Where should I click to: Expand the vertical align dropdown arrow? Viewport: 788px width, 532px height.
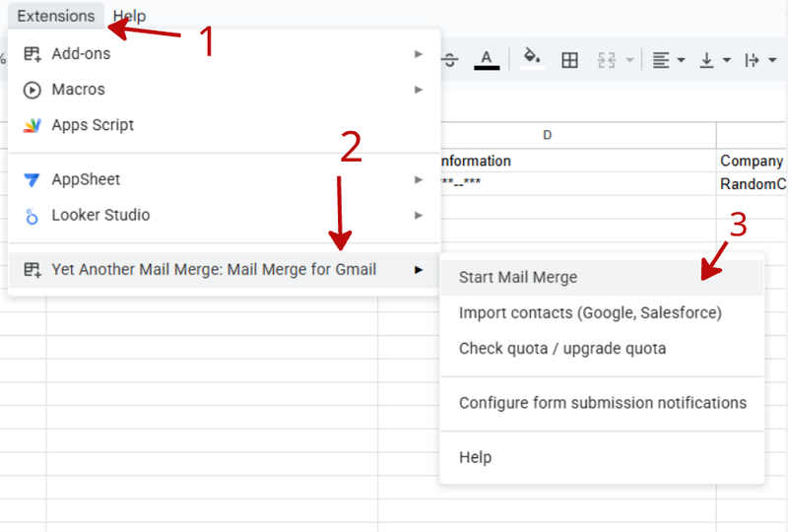727,60
